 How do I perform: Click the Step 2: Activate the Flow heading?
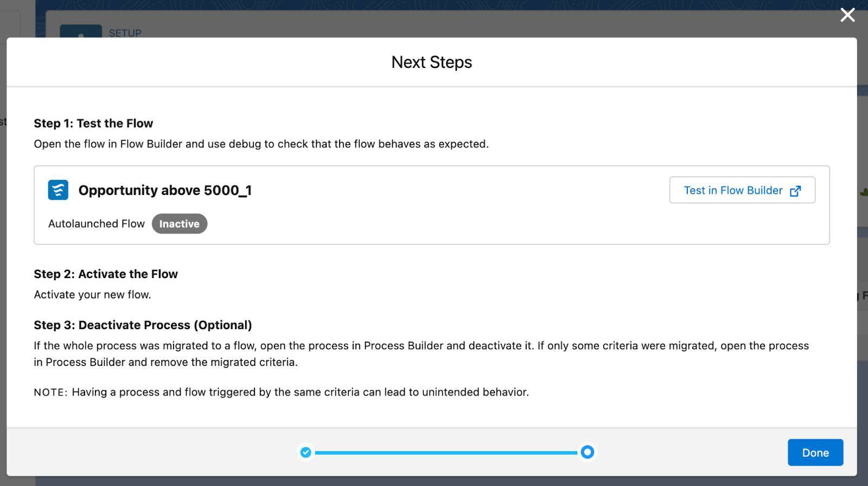pyautogui.click(x=106, y=274)
